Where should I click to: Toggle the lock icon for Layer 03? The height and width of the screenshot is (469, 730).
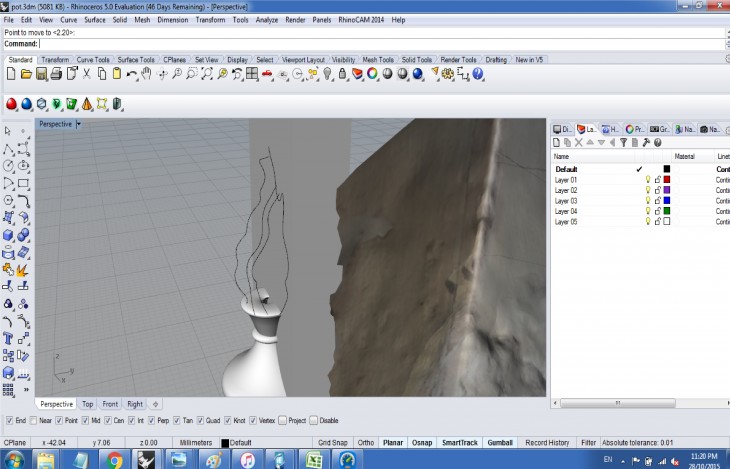click(x=657, y=201)
